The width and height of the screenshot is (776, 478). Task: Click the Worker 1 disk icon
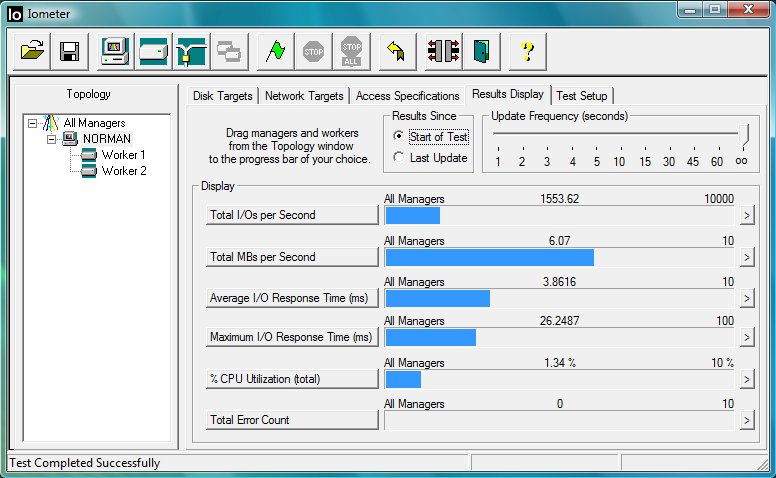pos(89,155)
